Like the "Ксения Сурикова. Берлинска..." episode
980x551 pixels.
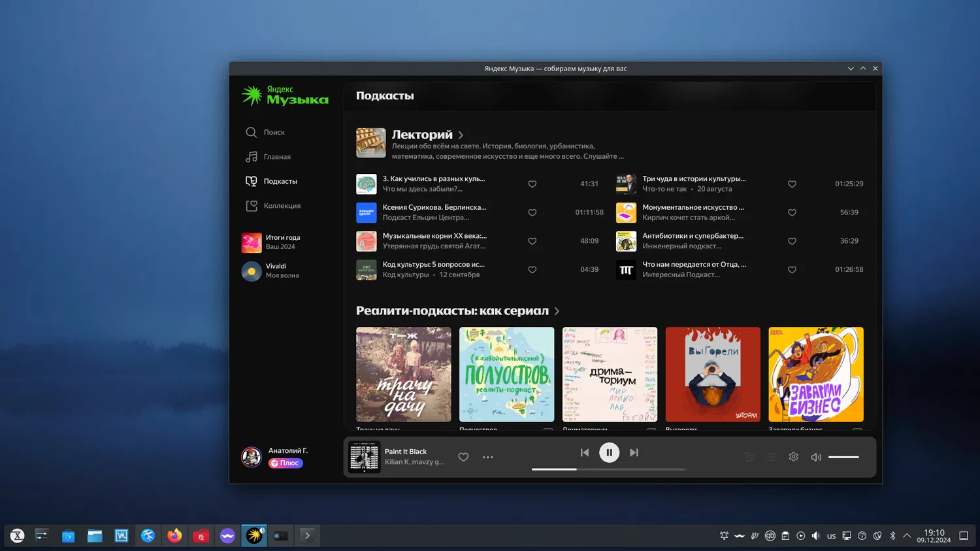point(532,212)
